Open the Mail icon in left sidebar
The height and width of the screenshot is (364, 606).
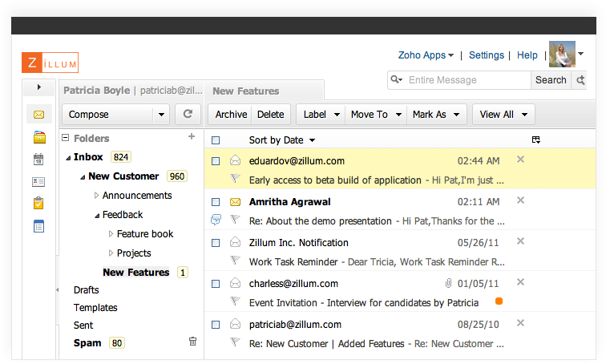(x=38, y=115)
